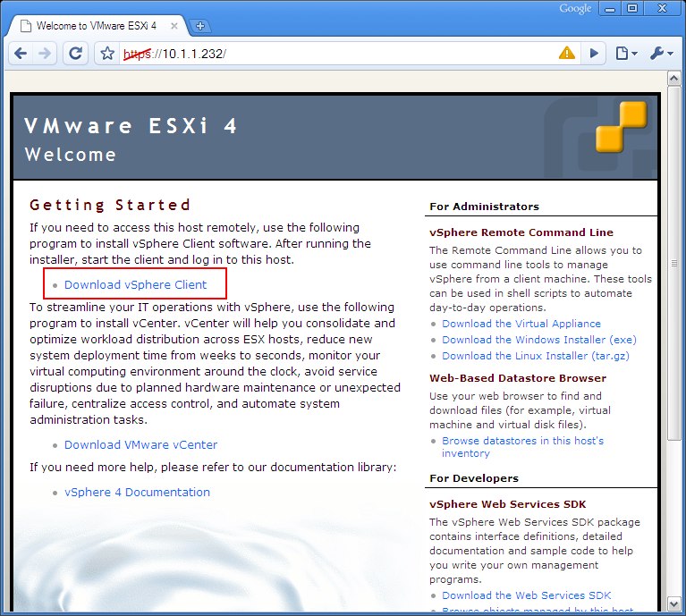The height and width of the screenshot is (616, 686).
Task: Click Download the Linux Installer (tar.gz)
Action: 536,357
